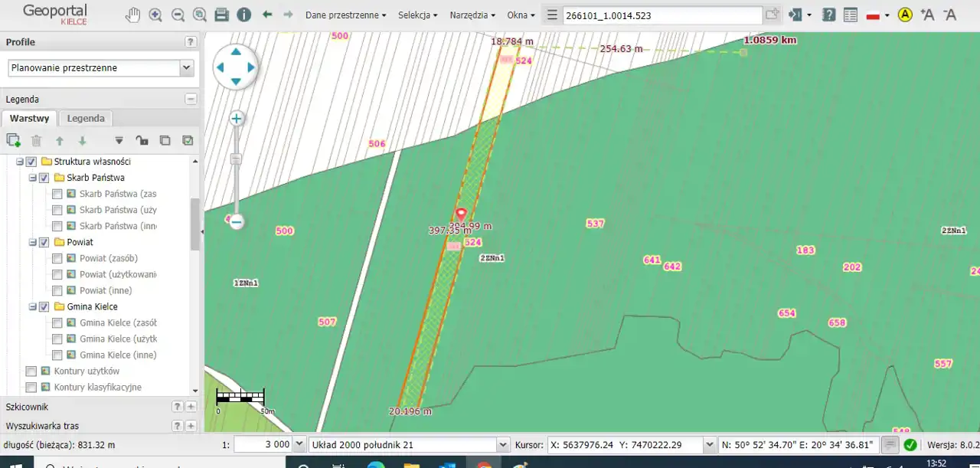The width and height of the screenshot is (980, 468).
Task: Check the Kontury użytków layer
Action: pos(31,371)
